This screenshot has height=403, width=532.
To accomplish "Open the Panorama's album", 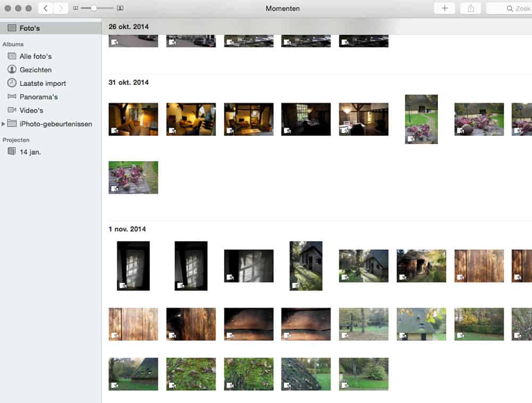I will click(x=38, y=97).
